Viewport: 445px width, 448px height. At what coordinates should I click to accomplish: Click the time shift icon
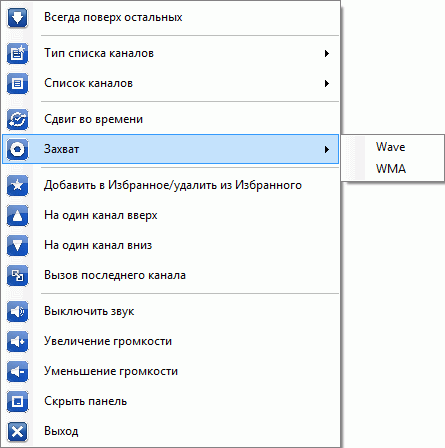(17, 119)
